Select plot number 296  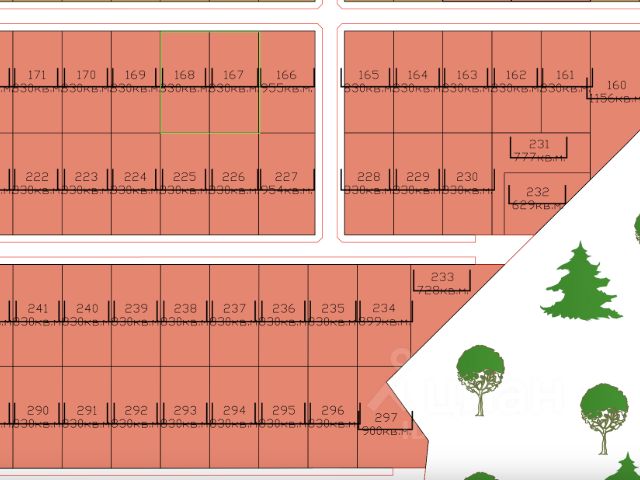point(333,411)
